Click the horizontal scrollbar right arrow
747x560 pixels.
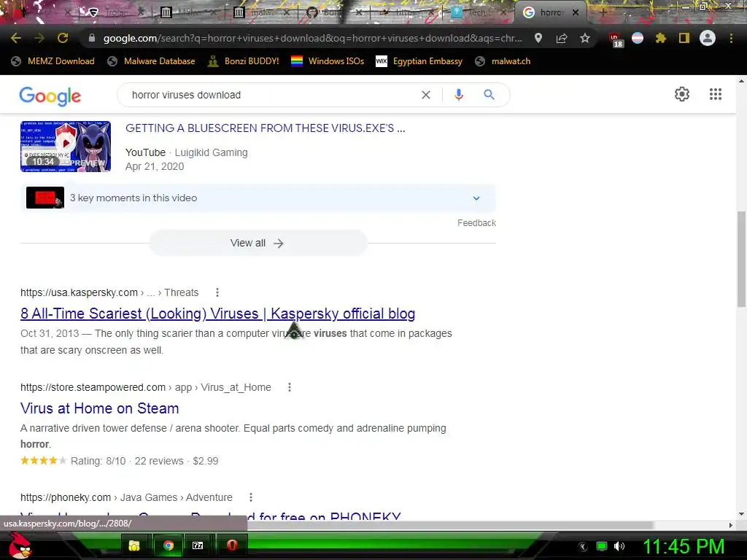[x=731, y=525]
